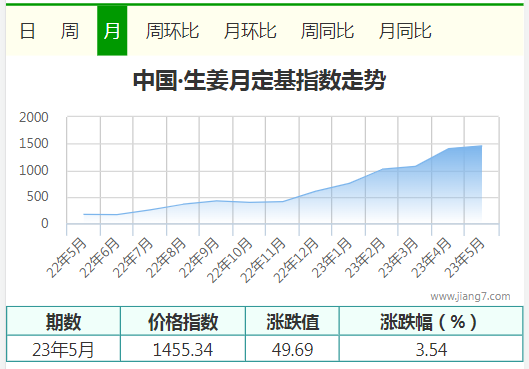Click the active 月 monthly tab
Image resolution: width=529 pixels, height=369 pixels.
(112, 31)
